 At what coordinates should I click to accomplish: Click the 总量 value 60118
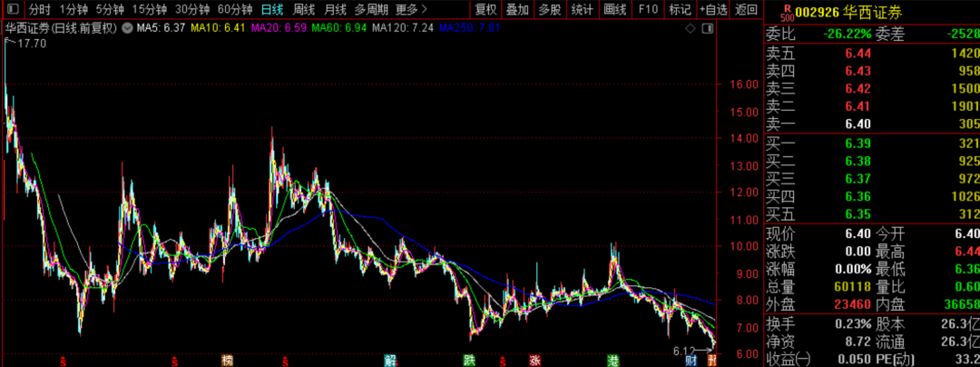click(852, 288)
